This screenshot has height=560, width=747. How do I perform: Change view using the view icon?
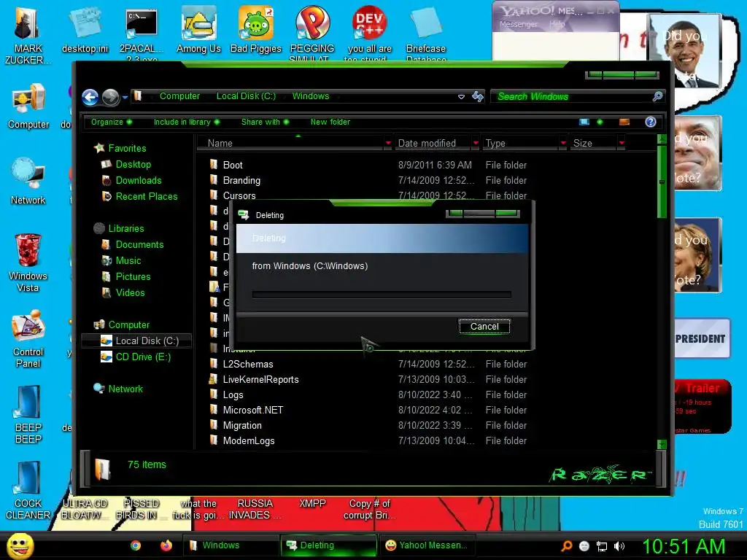pyautogui.click(x=584, y=122)
